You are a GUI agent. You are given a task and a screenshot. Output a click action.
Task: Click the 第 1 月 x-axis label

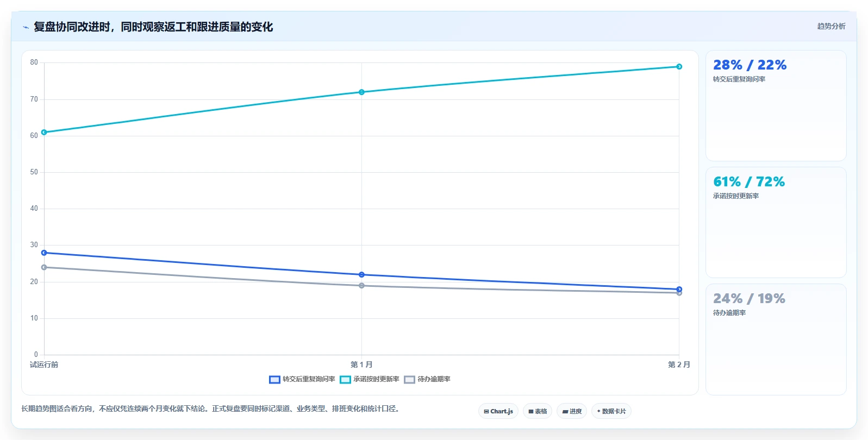pos(361,364)
